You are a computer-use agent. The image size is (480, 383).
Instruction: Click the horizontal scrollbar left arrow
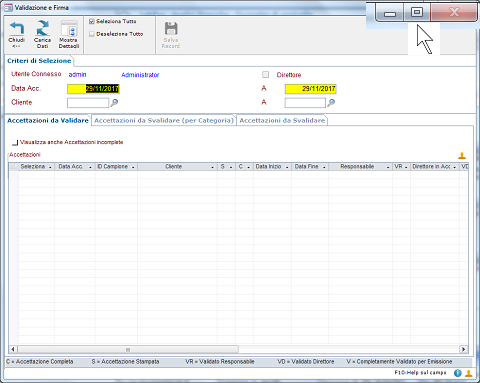[13, 349]
